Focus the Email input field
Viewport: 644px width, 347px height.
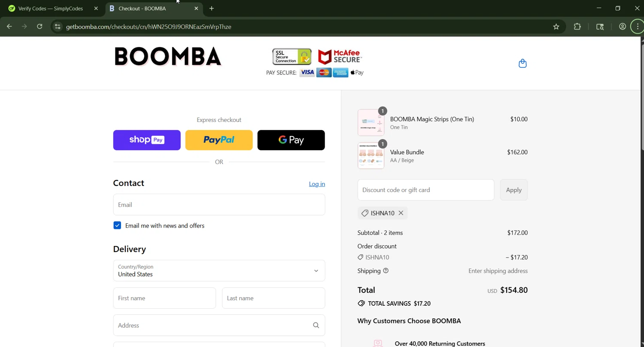pyautogui.click(x=219, y=204)
